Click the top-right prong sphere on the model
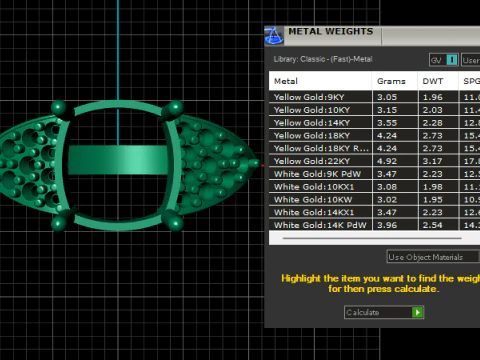 (175, 108)
